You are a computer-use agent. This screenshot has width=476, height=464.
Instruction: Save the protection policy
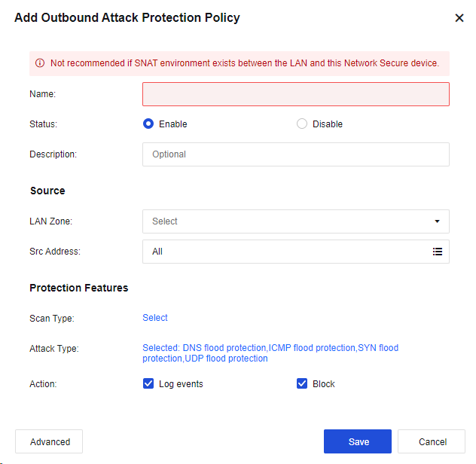358,442
